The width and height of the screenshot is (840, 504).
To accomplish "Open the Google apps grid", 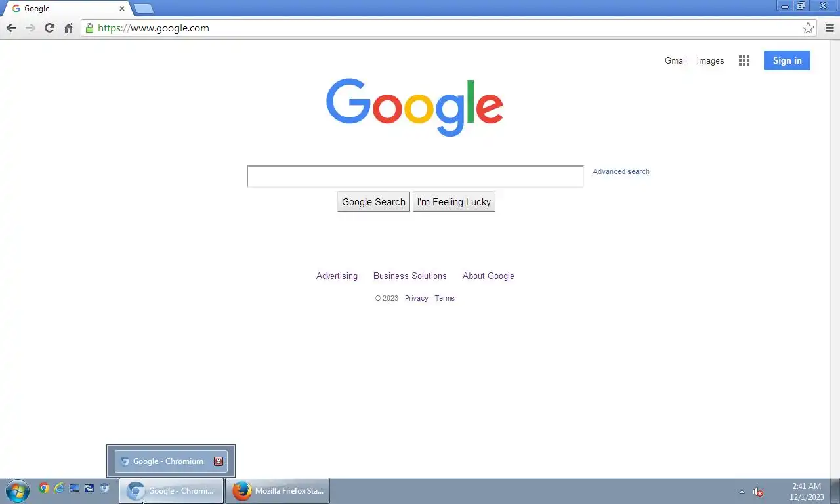I will (744, 60).
